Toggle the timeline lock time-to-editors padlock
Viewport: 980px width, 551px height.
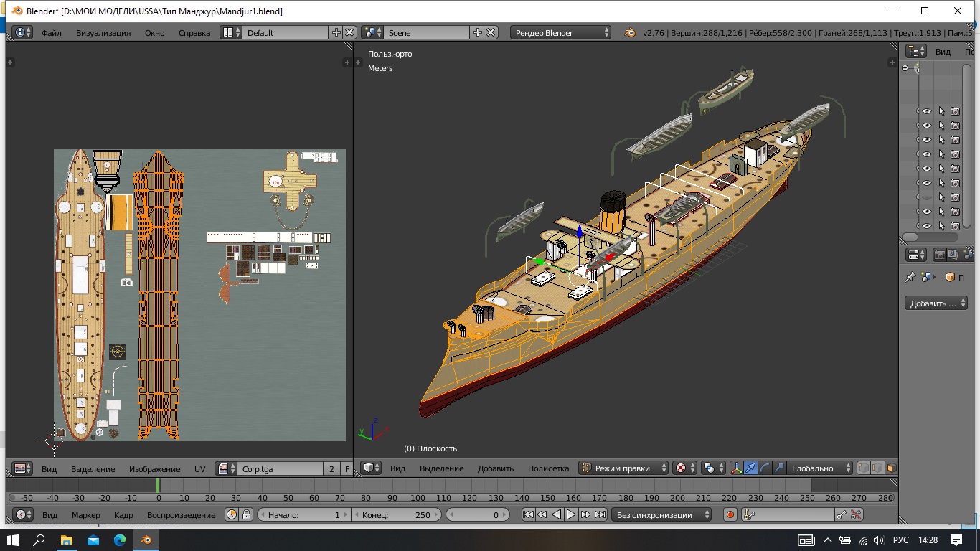click(x=246, y=514)
